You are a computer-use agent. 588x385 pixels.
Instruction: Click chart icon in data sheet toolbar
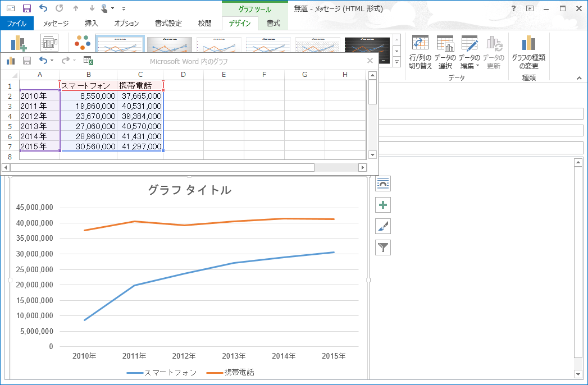click(x=11, y=61)
